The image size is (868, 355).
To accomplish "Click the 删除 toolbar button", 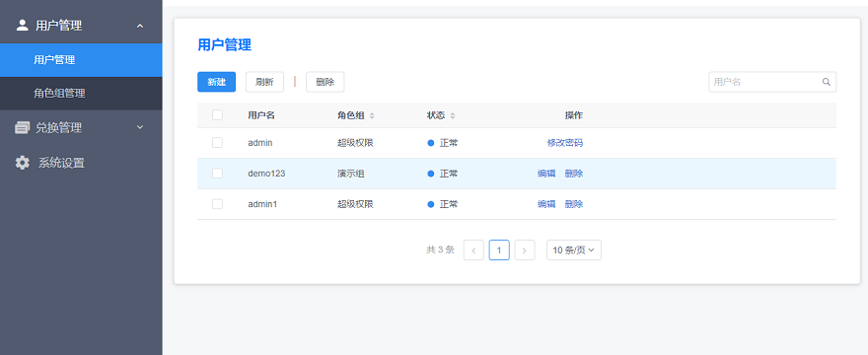I will (325, 82).
